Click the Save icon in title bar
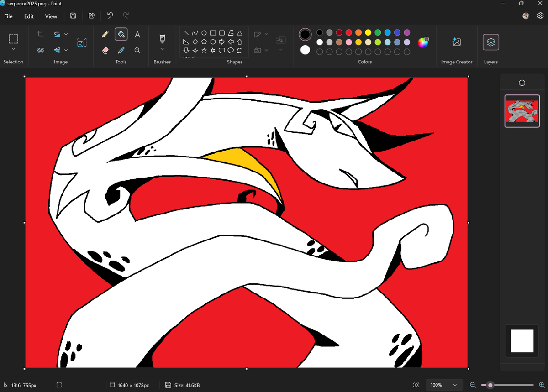This screenshot has height=392, width=548. (x=73, y=16)
